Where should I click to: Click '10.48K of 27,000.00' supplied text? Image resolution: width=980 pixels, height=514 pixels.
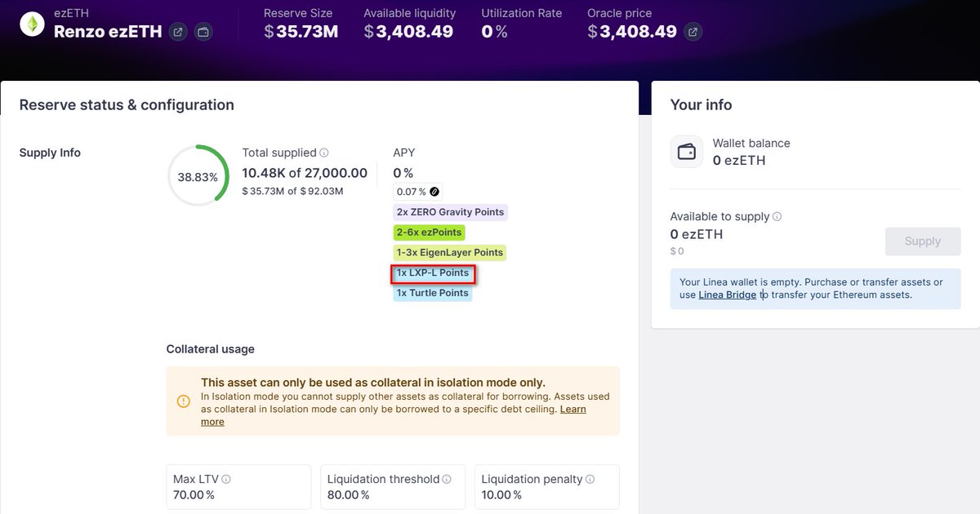click(x=305, y=173)
